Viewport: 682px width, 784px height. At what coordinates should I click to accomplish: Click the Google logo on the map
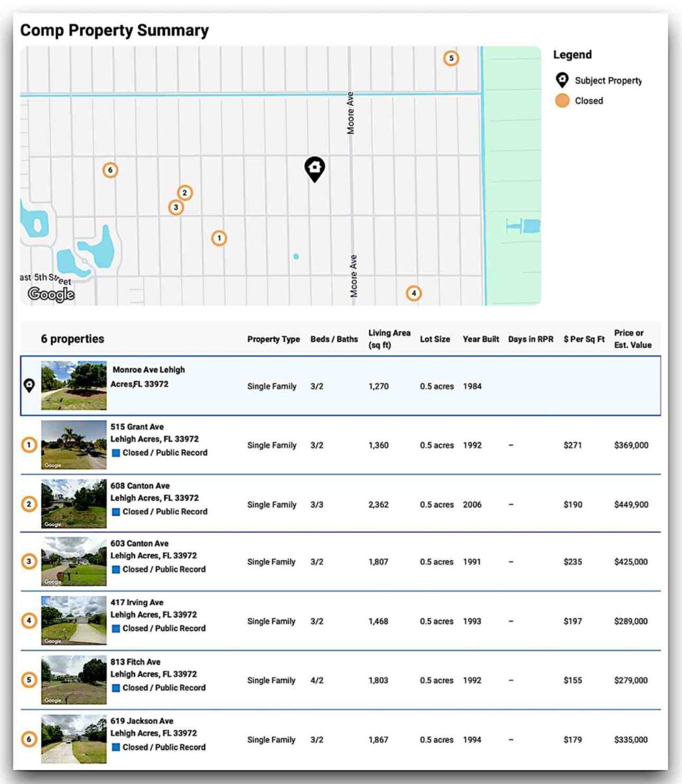click(51, 295)
